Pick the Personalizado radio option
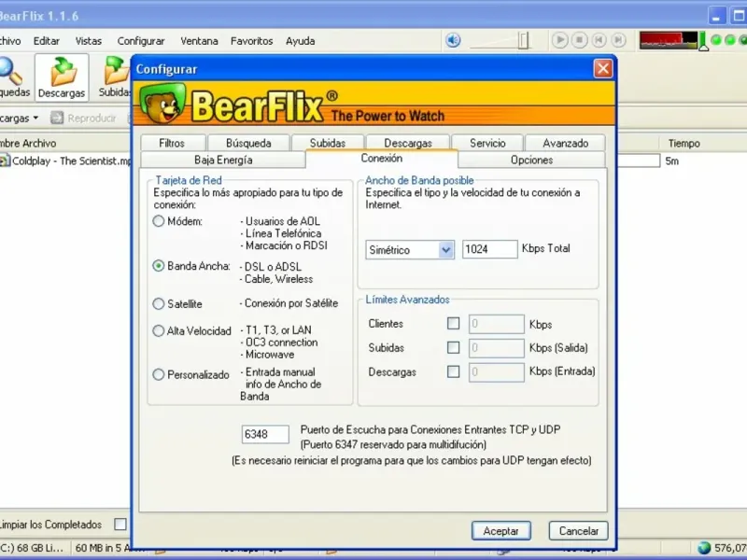The image size is (747, 560). (x=158, y=374)
